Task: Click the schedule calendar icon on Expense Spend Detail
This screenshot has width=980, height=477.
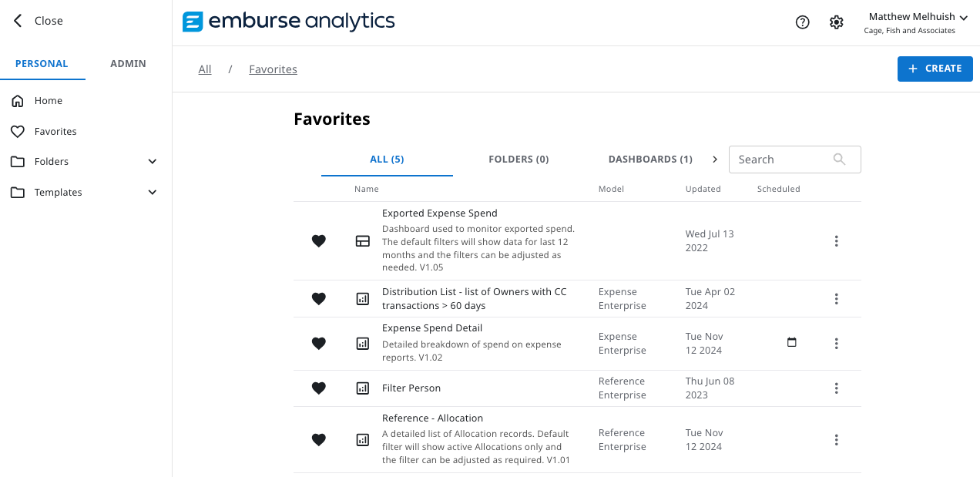Action: coord(791,342)
